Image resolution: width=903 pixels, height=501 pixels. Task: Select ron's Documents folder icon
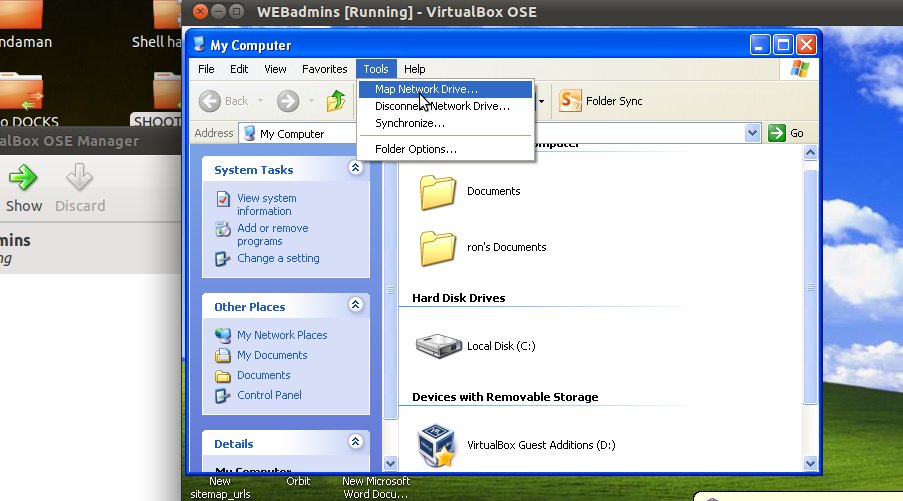pos(437,248)
